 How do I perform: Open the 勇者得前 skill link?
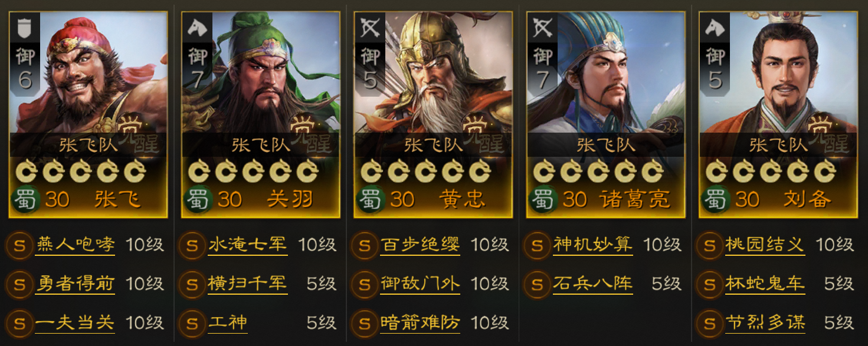click(75, 284)
